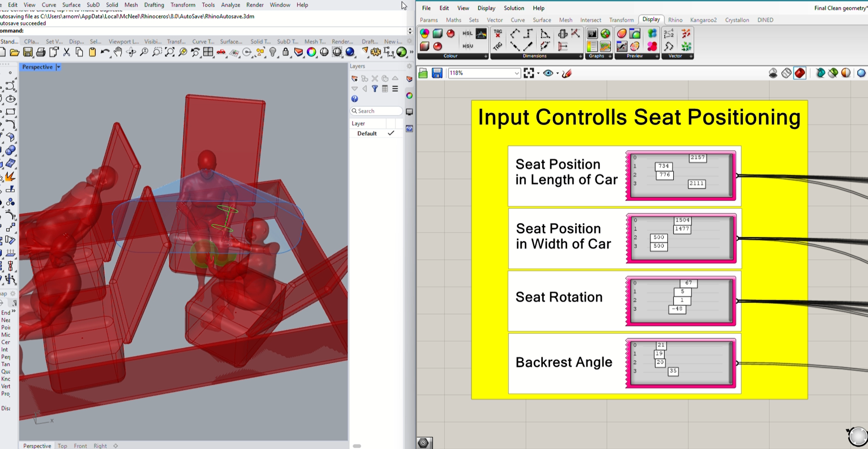Click the Zoom Window icon
868x449 pixels.
[157, 52]
